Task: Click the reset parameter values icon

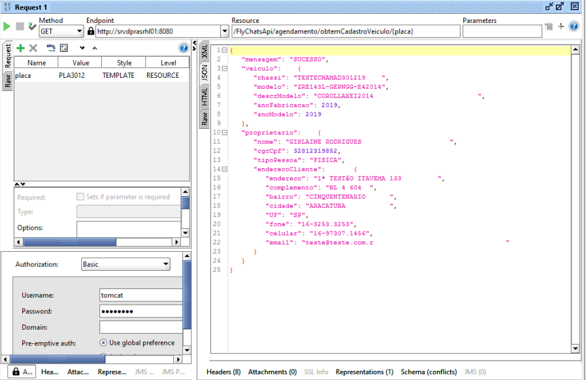Action: click(x=64, y=48)
